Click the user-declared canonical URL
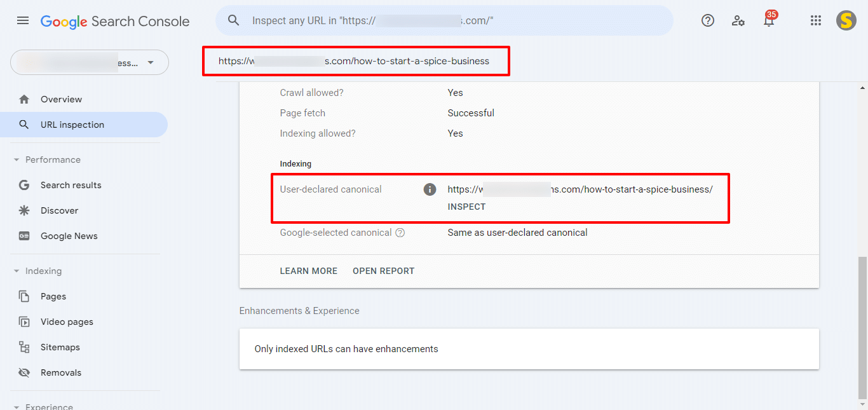 pyautogui.click(x=580, y=189)
